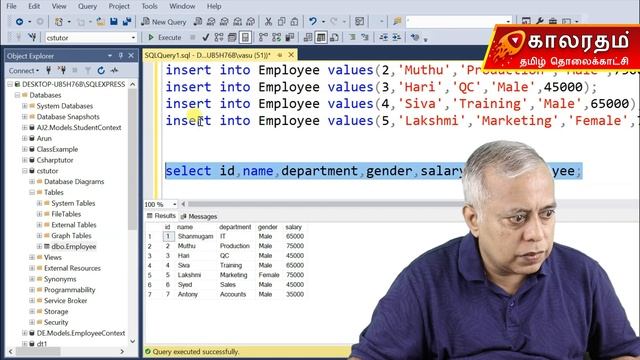Switch to the Messages tab
This screenshot has height=360, width=640.
point(199,216)
